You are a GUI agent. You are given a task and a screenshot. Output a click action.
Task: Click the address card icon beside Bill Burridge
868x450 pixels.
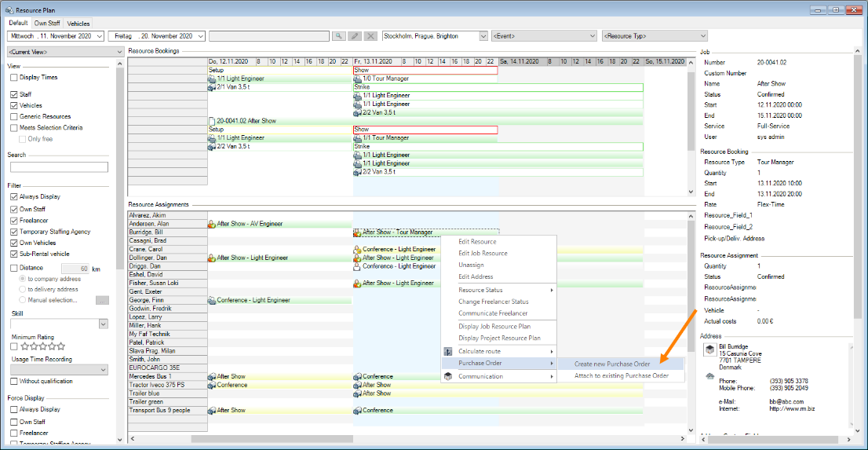click(709, 349)
